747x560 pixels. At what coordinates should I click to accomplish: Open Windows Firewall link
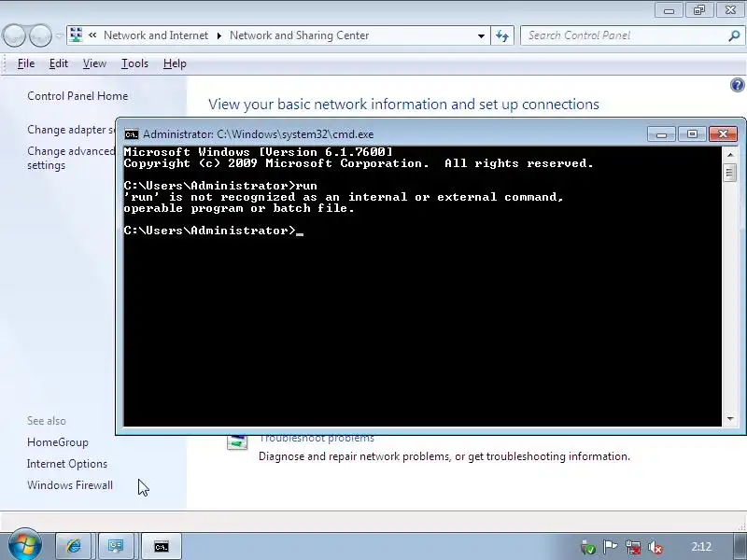click(x=70, y=485)
